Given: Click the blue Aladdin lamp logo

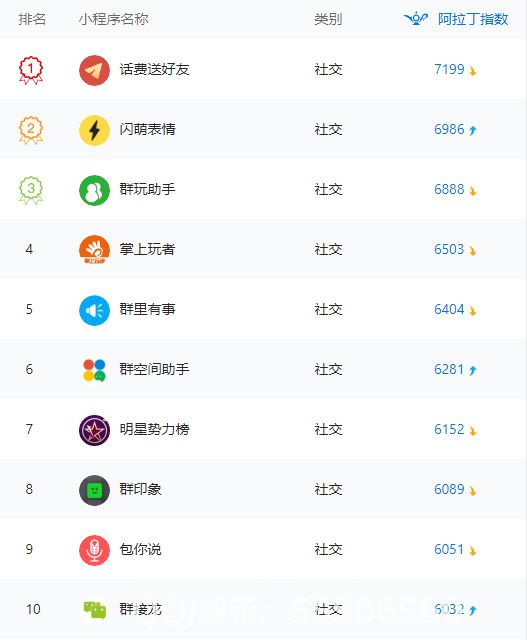Looking at the screenshot, I should coord(416,19).
